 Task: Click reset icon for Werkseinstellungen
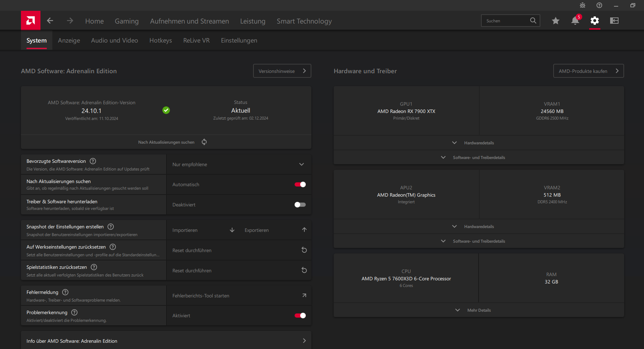pyautogui.click(x=304, y=250)
